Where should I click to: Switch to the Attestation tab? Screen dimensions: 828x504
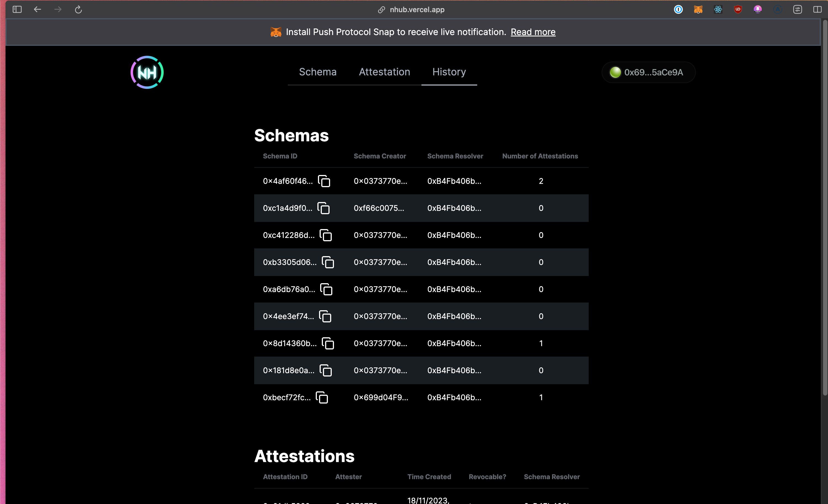click(x=384, y=72)
